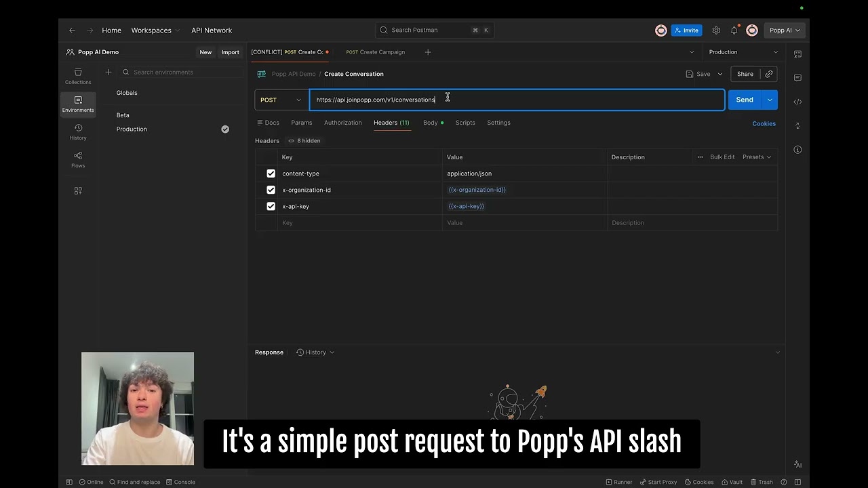
Task: Switch to the Scripts tab
Action: tap(465, 123)
